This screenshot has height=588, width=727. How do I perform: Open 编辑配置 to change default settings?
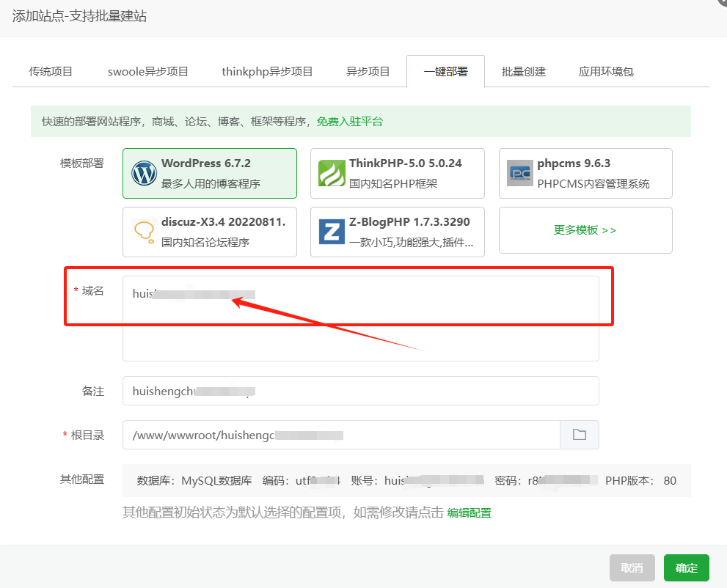point(469,512)
